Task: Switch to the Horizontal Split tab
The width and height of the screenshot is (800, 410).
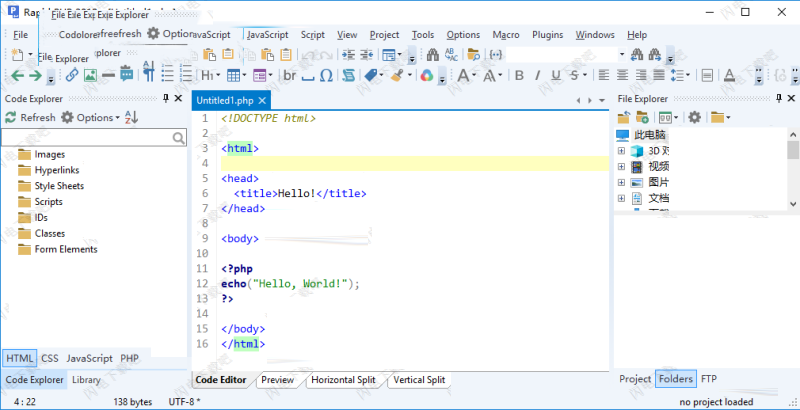Action: click(343, 380)
